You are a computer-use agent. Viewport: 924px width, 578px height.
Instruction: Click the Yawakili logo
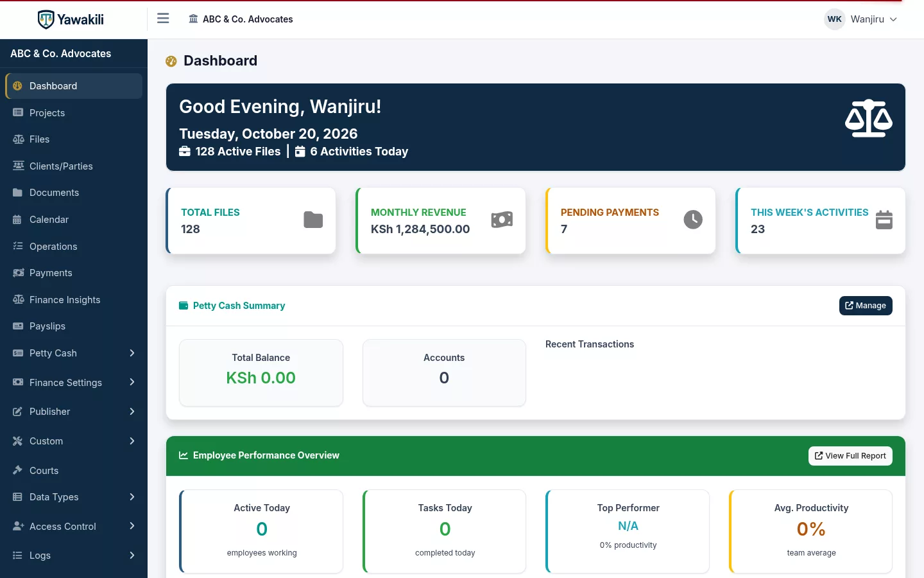coord(71,19)
